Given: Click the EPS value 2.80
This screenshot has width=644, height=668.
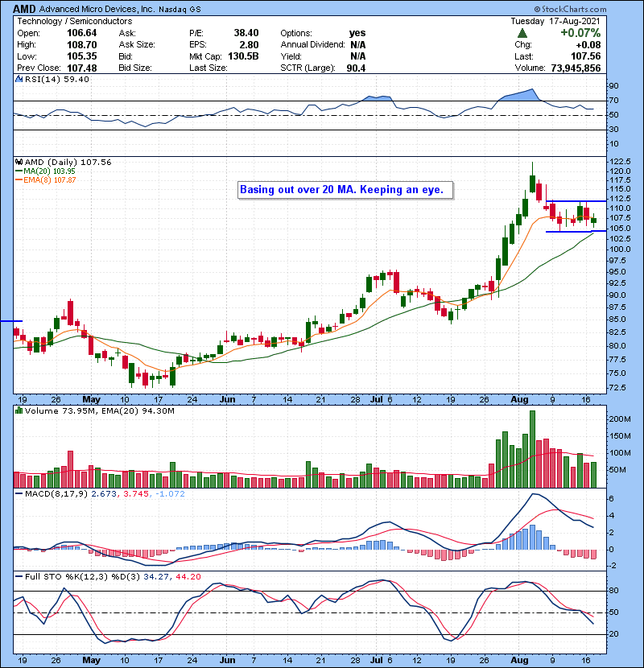Looking at the screenshot, I should click(x=250, y=45).
